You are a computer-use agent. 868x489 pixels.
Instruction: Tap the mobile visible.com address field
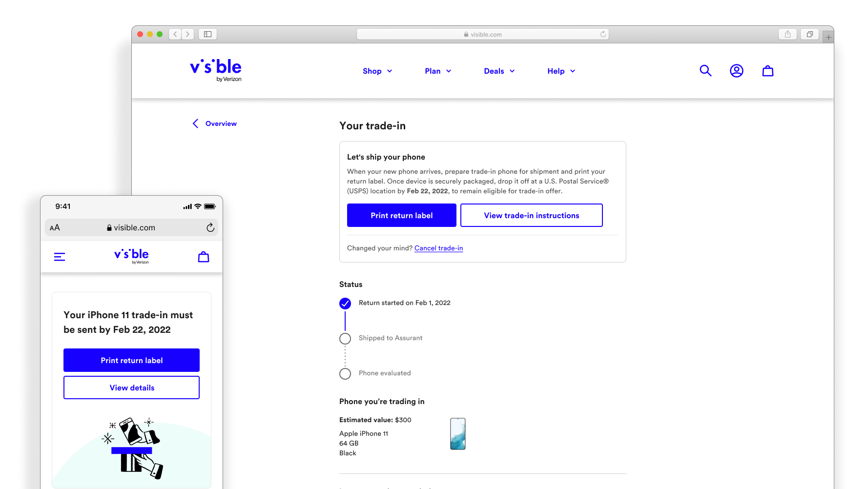coord(131,227)
